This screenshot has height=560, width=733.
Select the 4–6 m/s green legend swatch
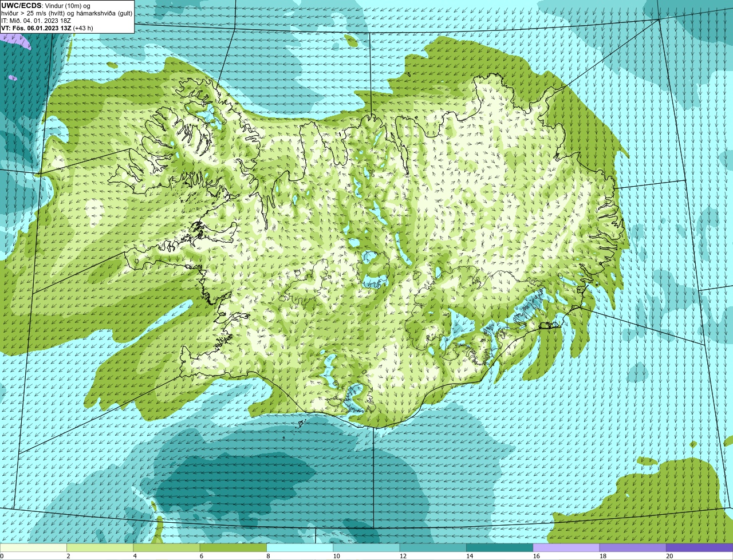coord(167,548)
